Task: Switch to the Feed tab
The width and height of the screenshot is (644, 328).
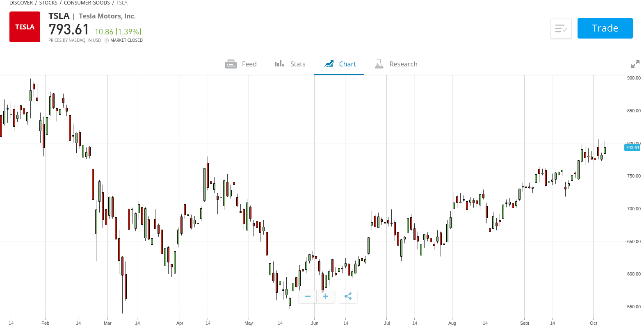Action: tap(241, 64)
